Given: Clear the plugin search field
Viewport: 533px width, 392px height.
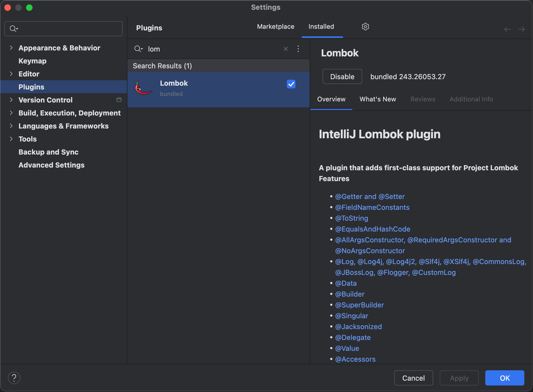Looking at the screenshot, I should point(285,49).
